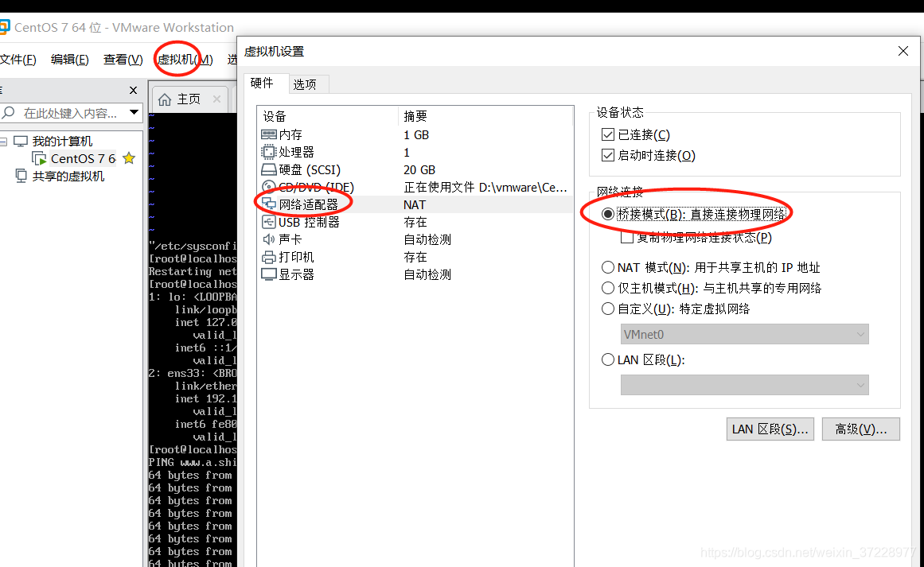Click 存在 summary in 打印机 row
Screen dimensions: 924x567
(x=415, y=257)
